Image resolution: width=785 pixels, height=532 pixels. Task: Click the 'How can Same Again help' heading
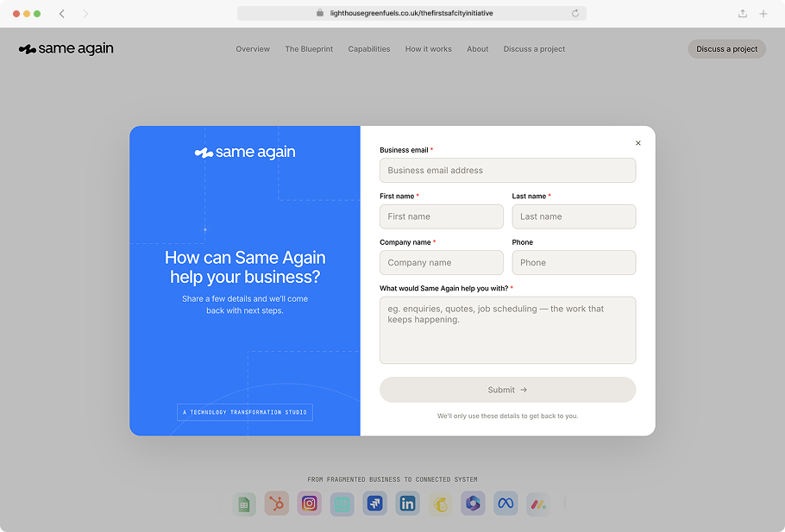tap(245, 267)
